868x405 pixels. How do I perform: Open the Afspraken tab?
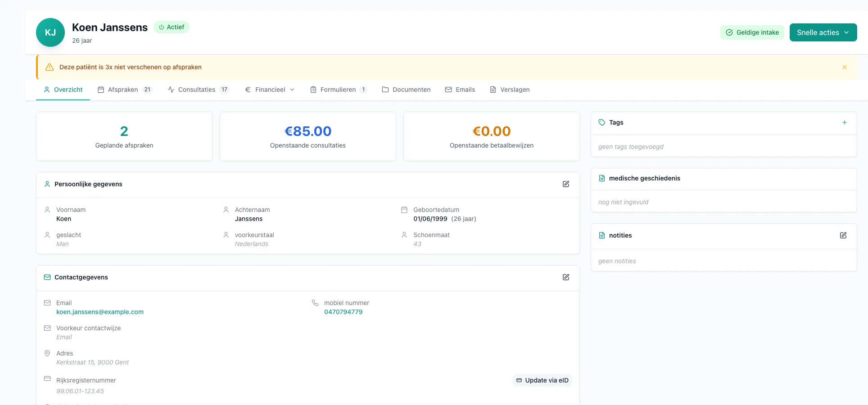coord(125,90)
